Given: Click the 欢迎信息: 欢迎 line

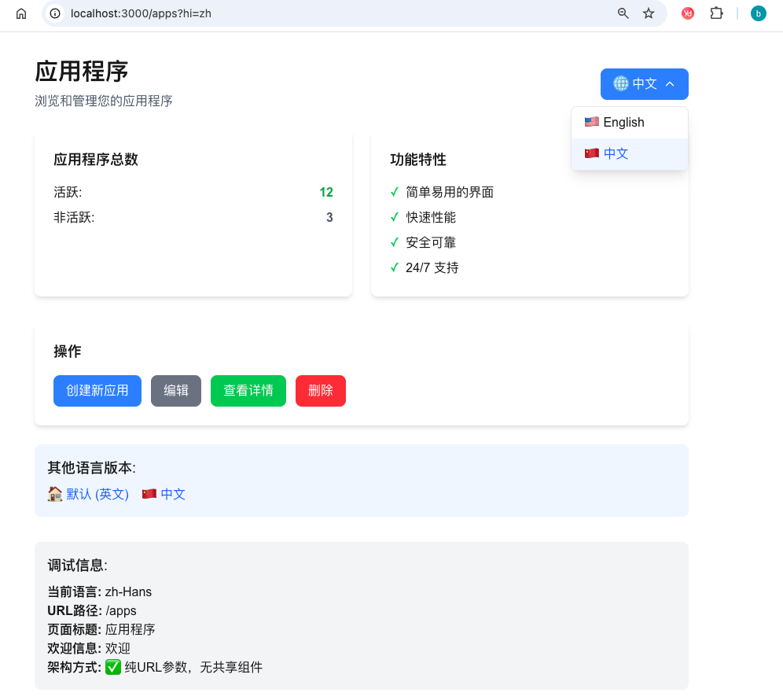Looking at the screenshot, I should [89, 649].
